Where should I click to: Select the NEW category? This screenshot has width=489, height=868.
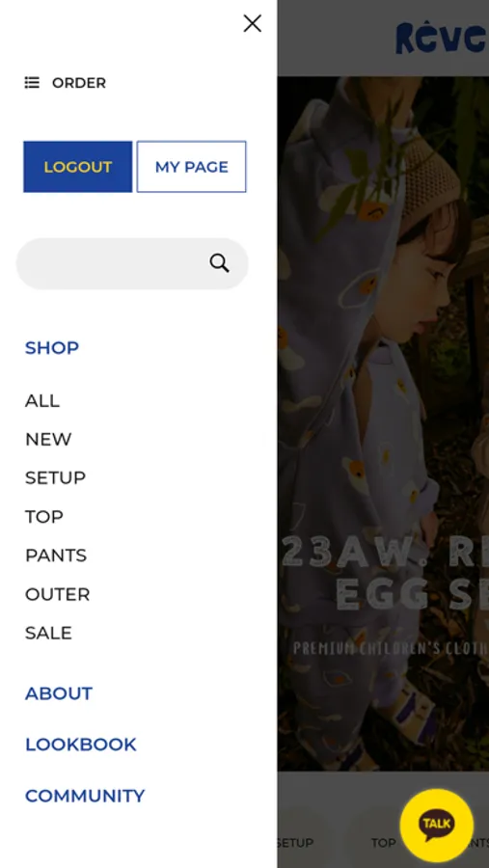48,439
